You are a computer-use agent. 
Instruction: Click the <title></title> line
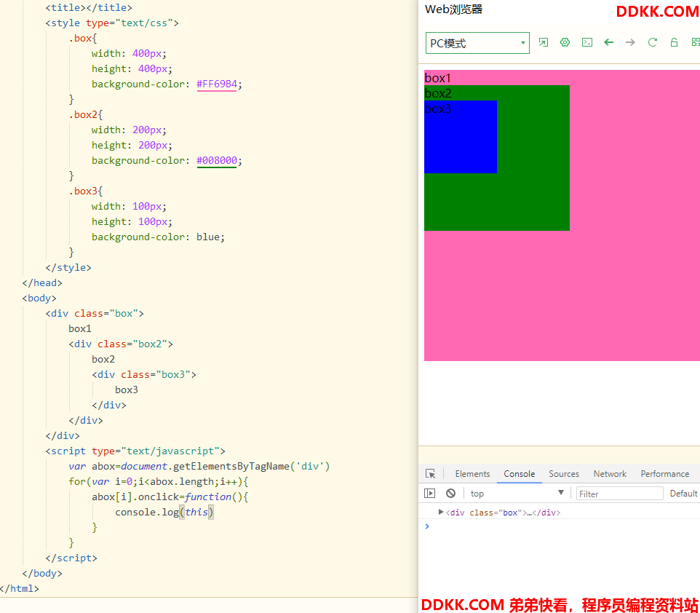point(89,7)
